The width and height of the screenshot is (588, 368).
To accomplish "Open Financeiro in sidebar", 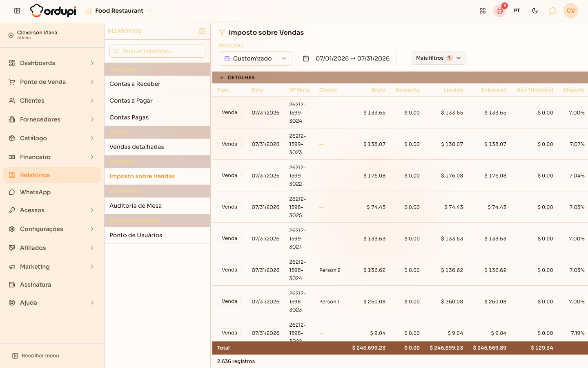I will click(52, 157).
